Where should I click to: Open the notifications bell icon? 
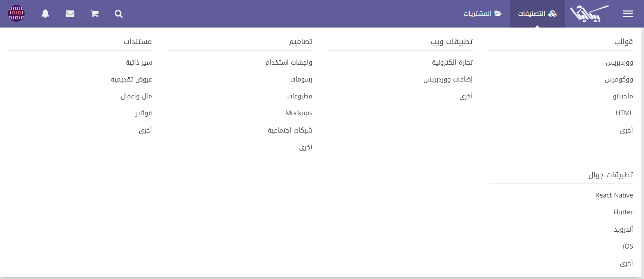[45, 14]
